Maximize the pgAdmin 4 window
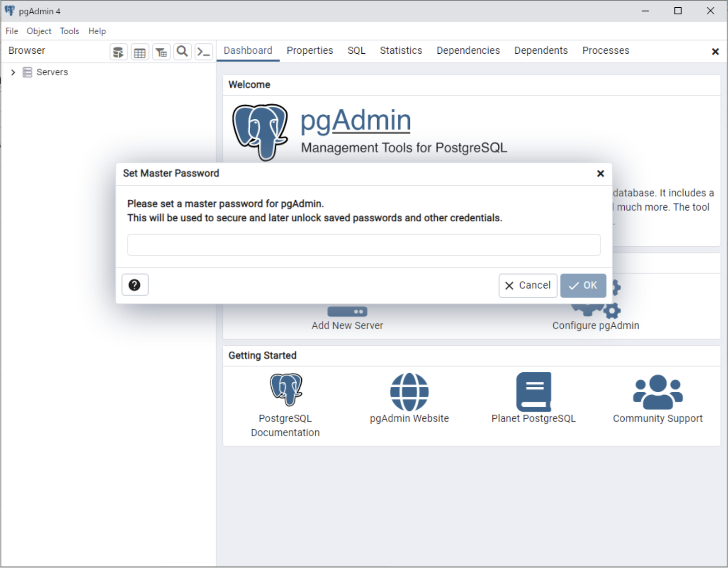The height and width of the screenshot is (568, 728). [678, 11]
